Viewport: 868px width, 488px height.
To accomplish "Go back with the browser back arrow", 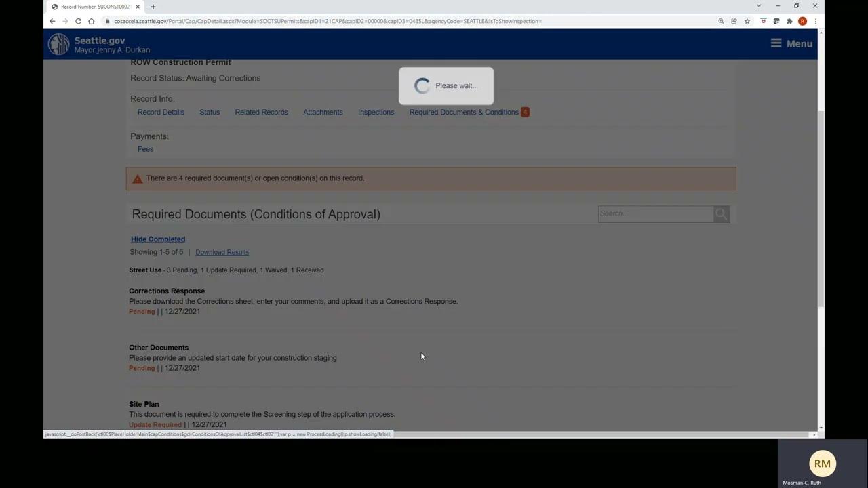I will point(52,21).
